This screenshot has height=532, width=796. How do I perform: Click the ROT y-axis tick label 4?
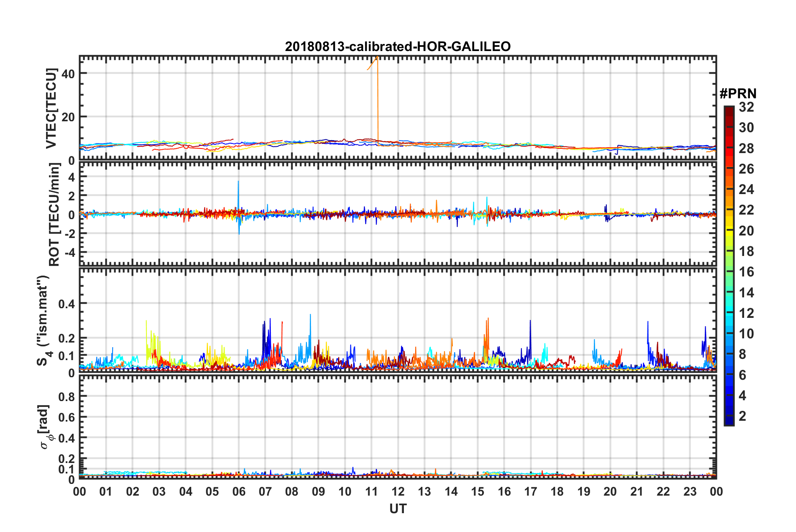(72, 177)
